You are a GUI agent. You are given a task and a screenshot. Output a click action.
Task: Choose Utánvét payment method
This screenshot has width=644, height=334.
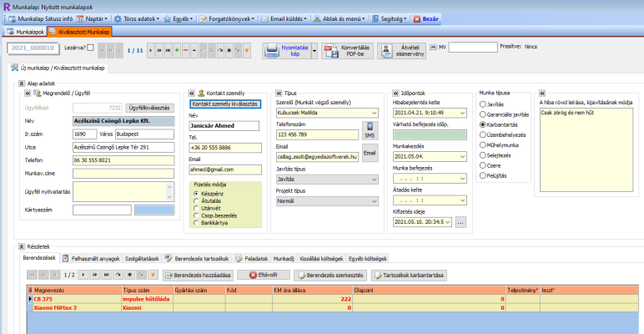click(x=196, y=208)
